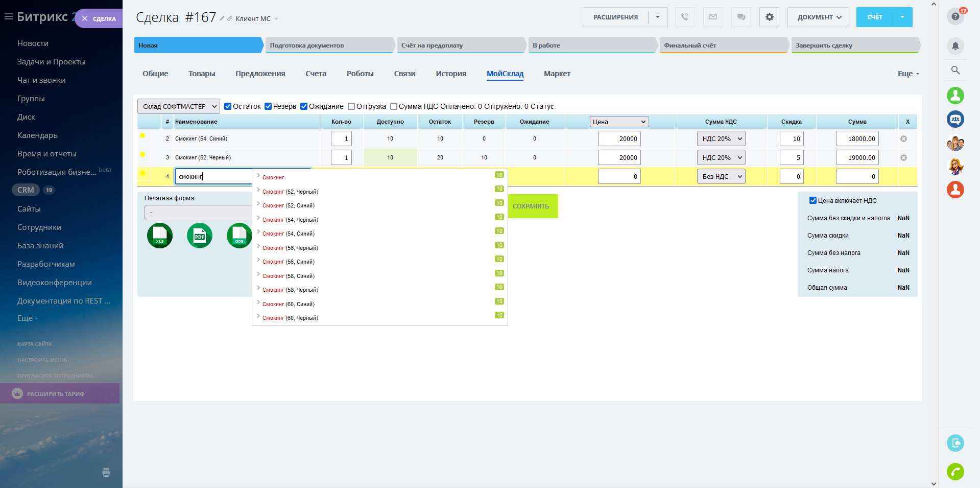
Task: Open the chat bubbles icon in header
Action: pos(741,17)
